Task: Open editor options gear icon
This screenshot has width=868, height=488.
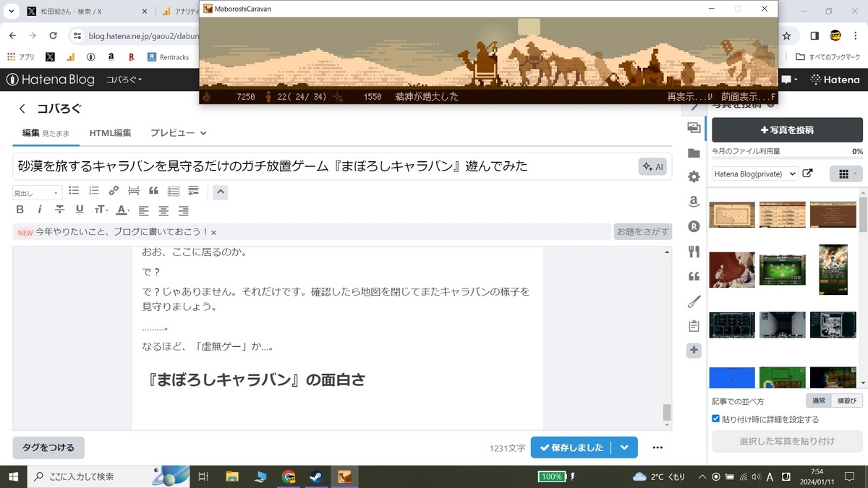Action: click(694, 177)
